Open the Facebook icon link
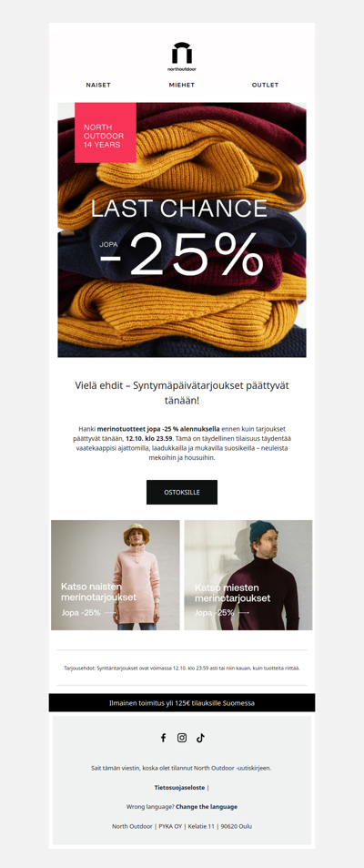364x868 pixels. [x=163, y=738]
